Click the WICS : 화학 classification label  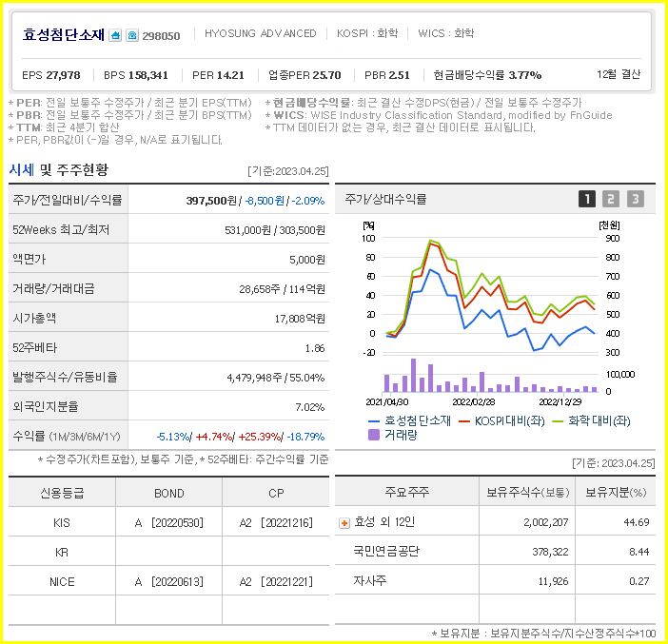(x=445, y=33)
